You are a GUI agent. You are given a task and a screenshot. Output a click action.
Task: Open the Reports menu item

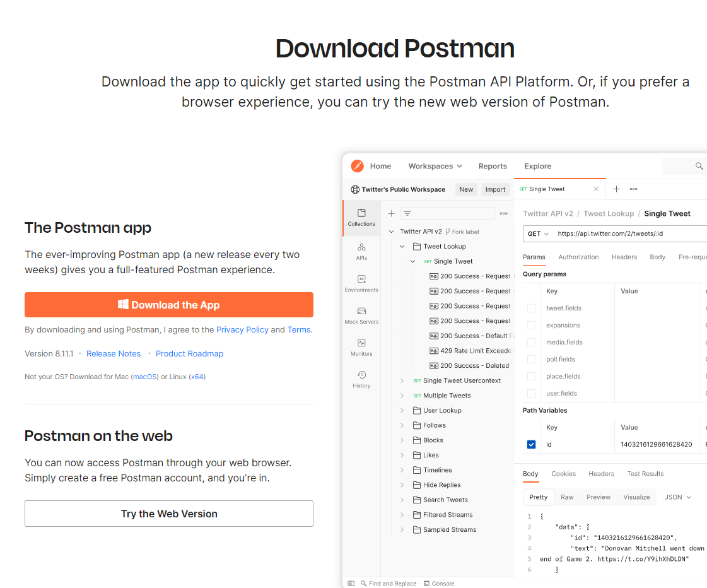coord(493,166)
